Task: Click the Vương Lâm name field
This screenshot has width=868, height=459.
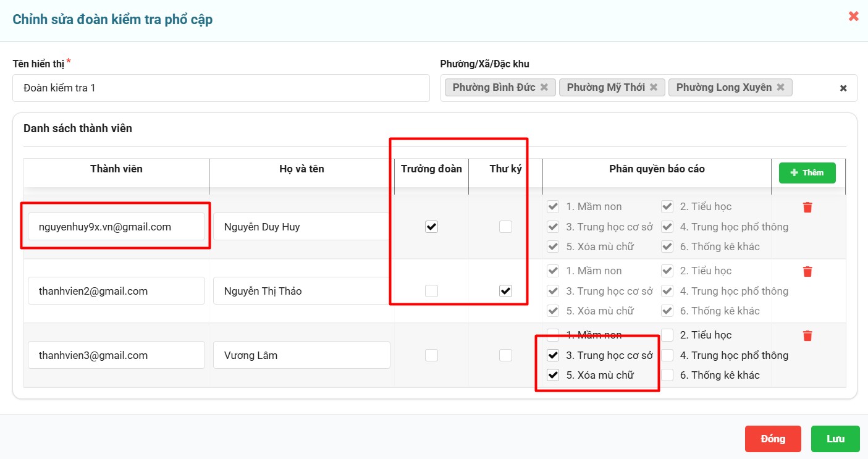Action: point(301,355)
